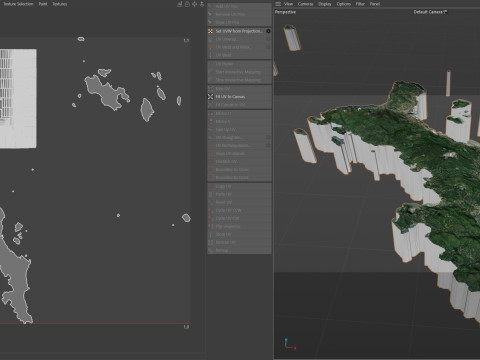Click Fit Canvas to UV command
The width and height of the screenshot is (480, 360).
pos(239,105)
